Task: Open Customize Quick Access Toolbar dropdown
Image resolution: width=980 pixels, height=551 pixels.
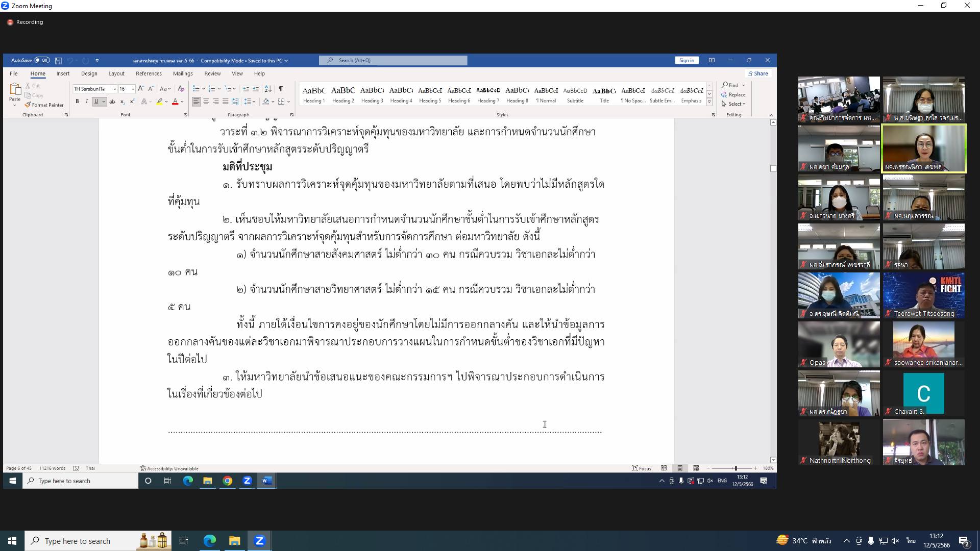Action: [97, 60]
